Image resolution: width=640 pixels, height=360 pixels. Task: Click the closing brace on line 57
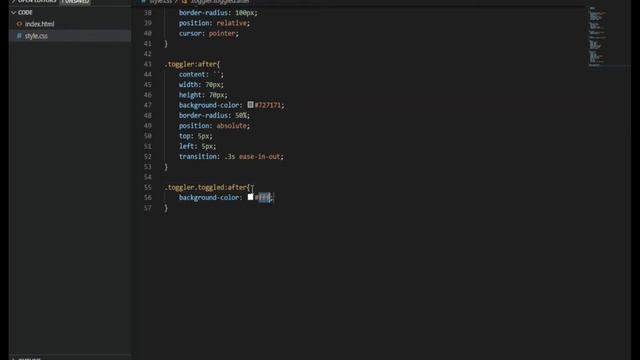[x=166, y=208]
